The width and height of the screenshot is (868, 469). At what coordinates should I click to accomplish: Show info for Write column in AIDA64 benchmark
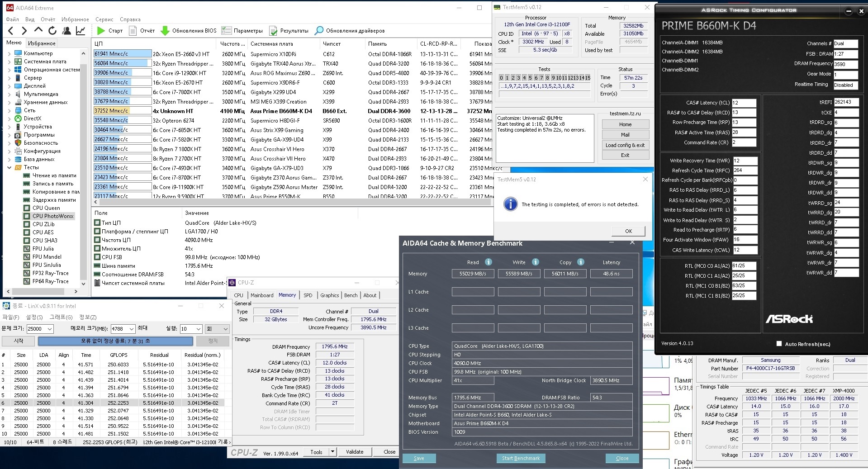point(536,262)
